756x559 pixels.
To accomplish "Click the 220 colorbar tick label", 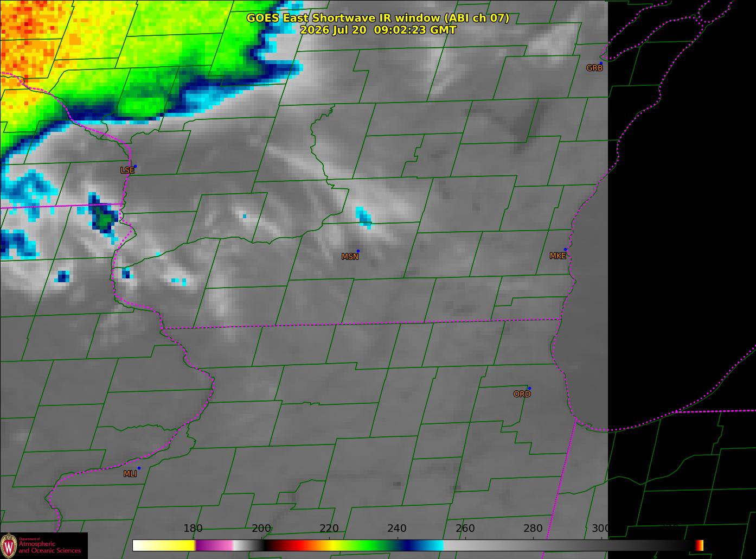I will pos(329,528).
